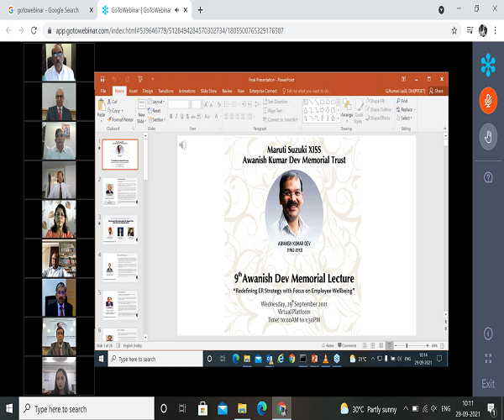Open Chrome profile avatar

click(482, 30)
